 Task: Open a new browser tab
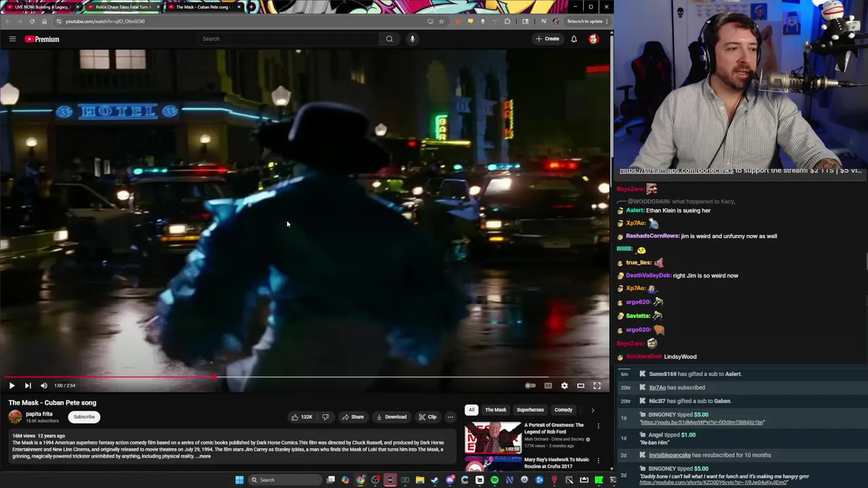[252, 7]
